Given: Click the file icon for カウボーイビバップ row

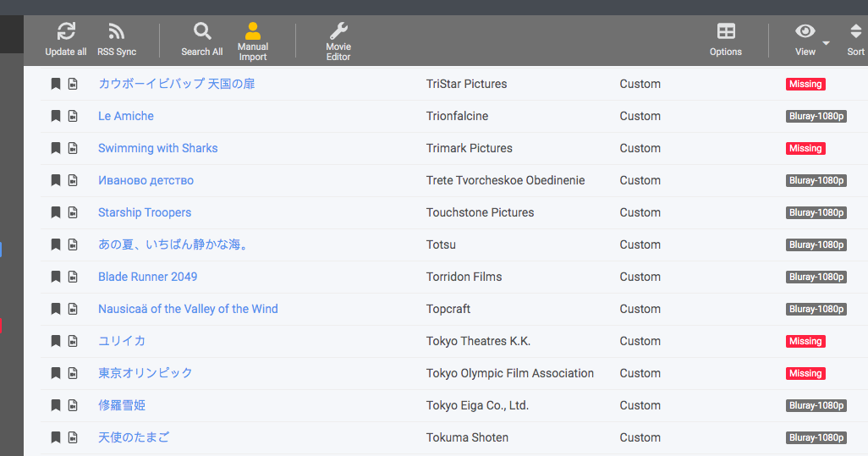Looking at the screenshot, I should pyautogui.click(x=73, y=84).
